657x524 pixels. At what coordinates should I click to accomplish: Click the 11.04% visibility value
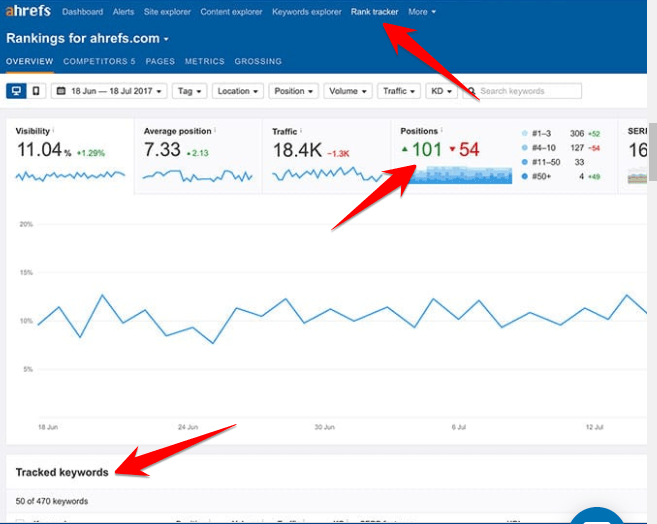(44, 150)
